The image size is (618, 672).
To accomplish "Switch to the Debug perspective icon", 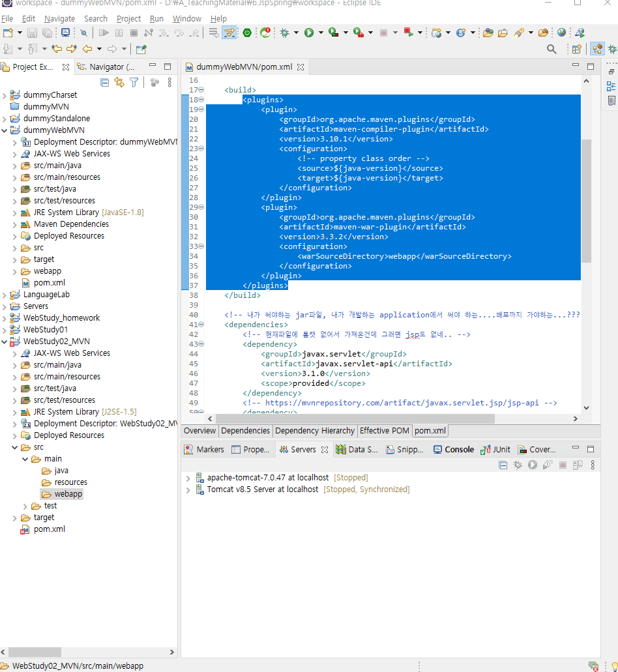I will click(x=613, y=50).
